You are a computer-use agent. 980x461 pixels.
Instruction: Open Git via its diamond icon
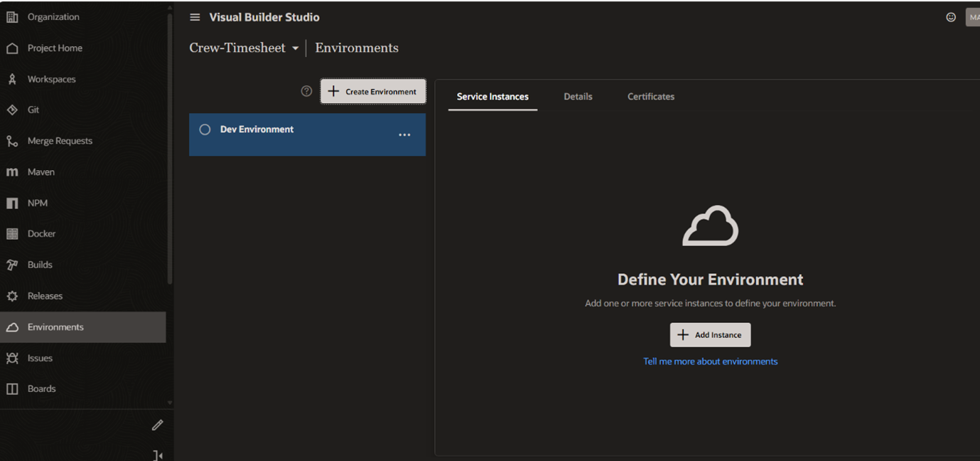pos(12,110)
